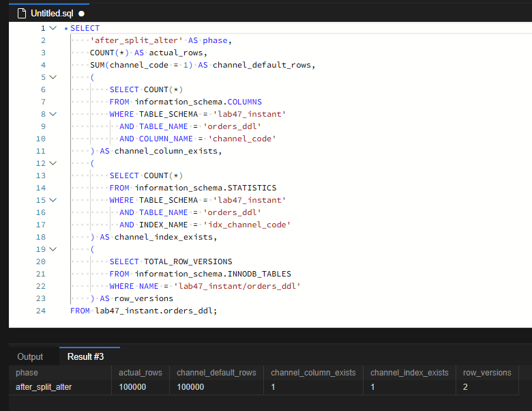Click the channel_default_rows column header
Viewport: 532px width, 411px height.
[216, 373]
